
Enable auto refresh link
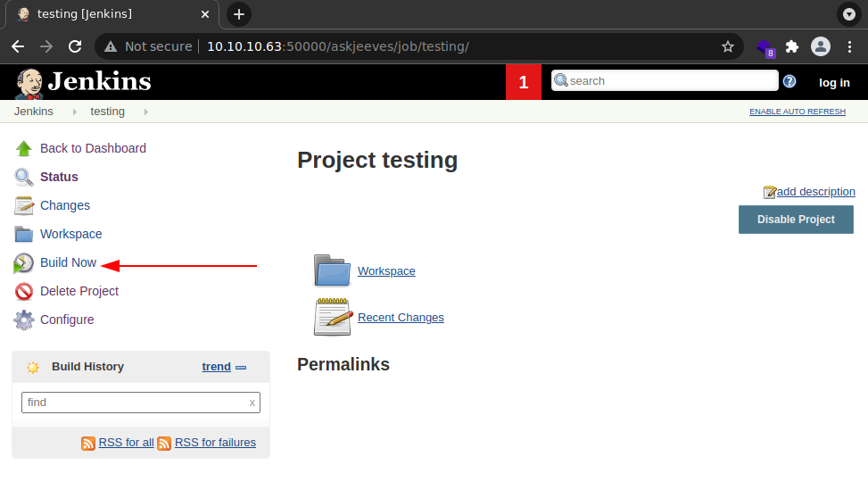(x=797, y=112)
